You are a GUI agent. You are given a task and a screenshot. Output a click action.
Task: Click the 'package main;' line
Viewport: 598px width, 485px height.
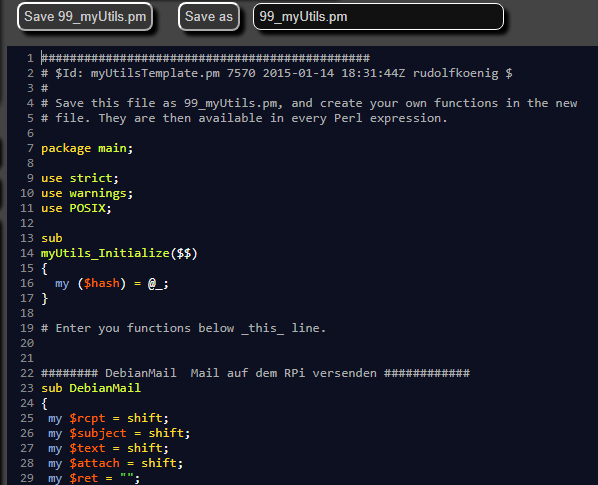(x=87, y=148)
